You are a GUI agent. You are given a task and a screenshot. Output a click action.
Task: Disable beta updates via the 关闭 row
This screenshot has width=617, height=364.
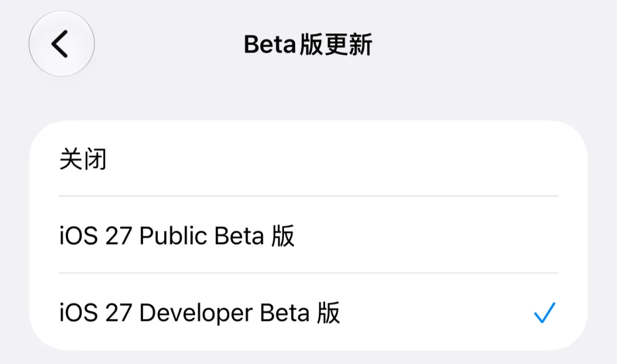click(x=308, y=159)
